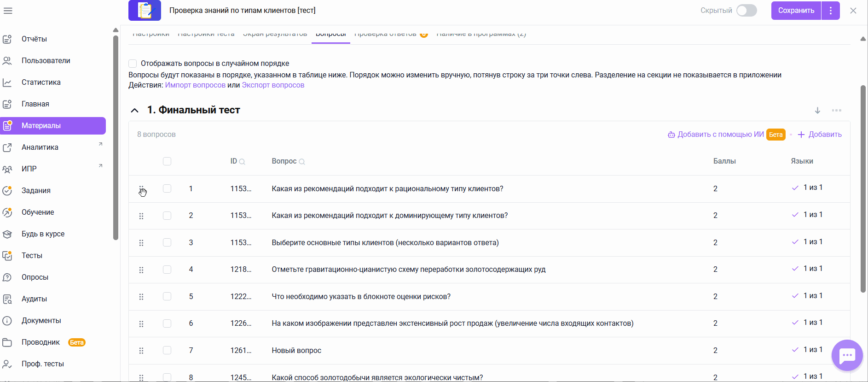Click the Аналитика export icon
The image size is (868, 382).
[x=7, y=147]
